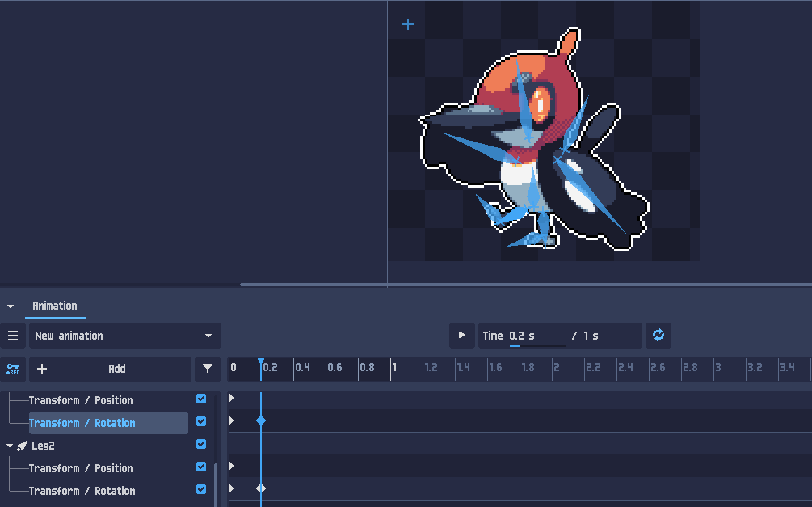This screenshot has width=812, height=507.
Task: Collapse the Leg2 tree node
Action: point(10,446)
